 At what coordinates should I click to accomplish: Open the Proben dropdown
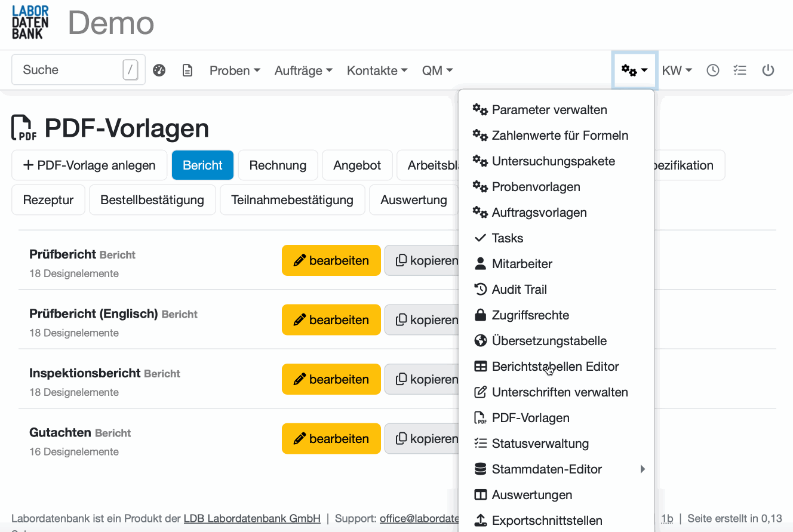235,70
